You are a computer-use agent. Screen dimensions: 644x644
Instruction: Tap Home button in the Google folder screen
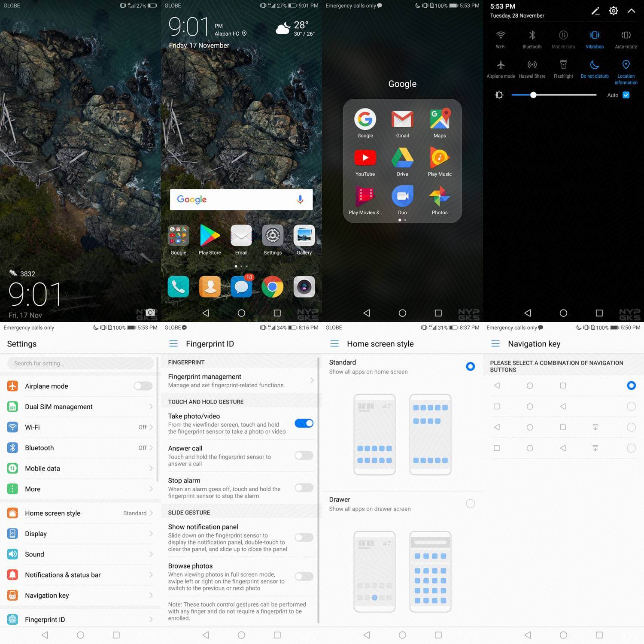402,313
